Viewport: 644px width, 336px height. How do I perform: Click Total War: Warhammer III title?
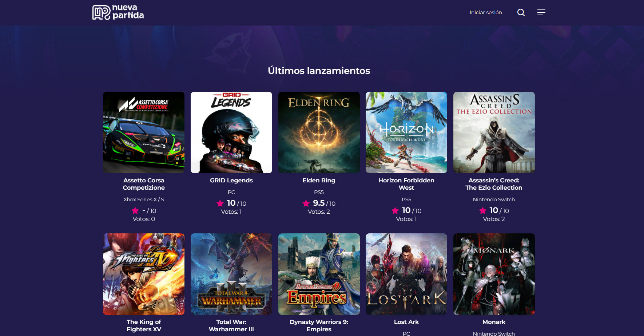click(231, 325)
